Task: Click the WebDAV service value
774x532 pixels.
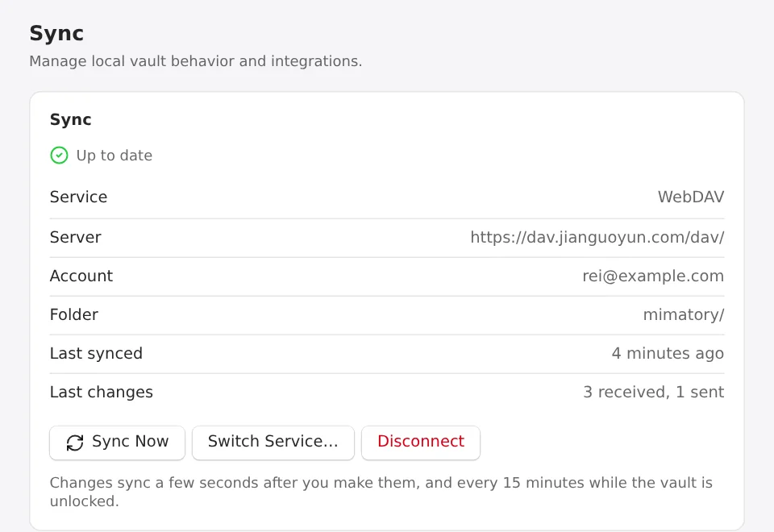Action: 691,197
